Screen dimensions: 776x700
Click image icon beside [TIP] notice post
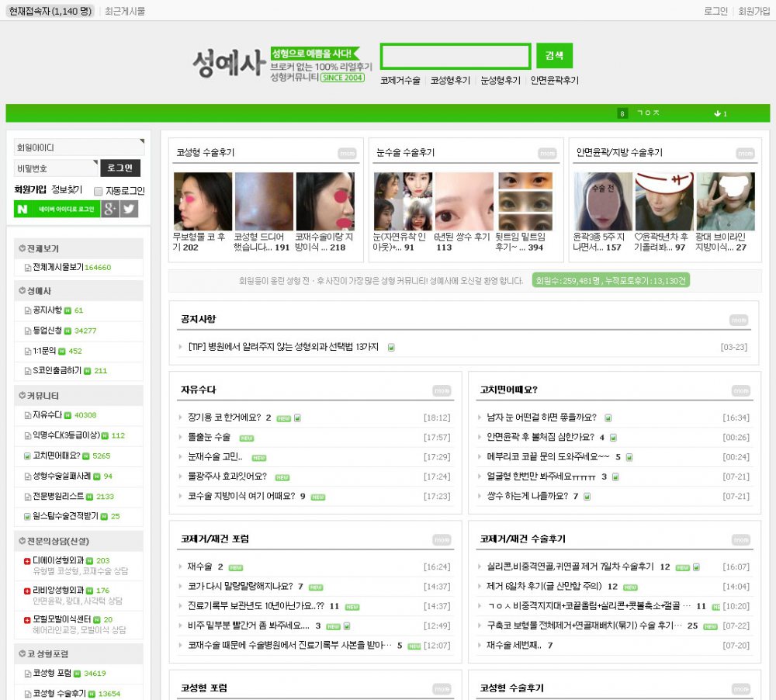391,348
